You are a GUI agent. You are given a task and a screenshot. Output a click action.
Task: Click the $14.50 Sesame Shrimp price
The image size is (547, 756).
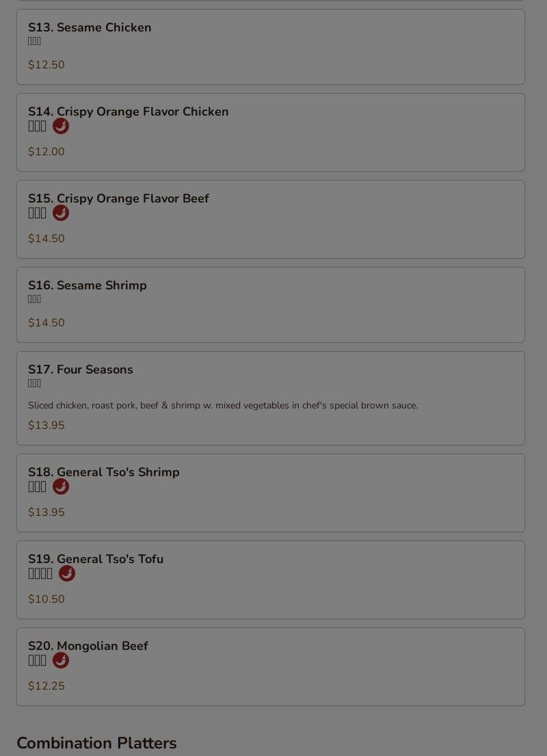pyautogui.click(x=46, y=322)
